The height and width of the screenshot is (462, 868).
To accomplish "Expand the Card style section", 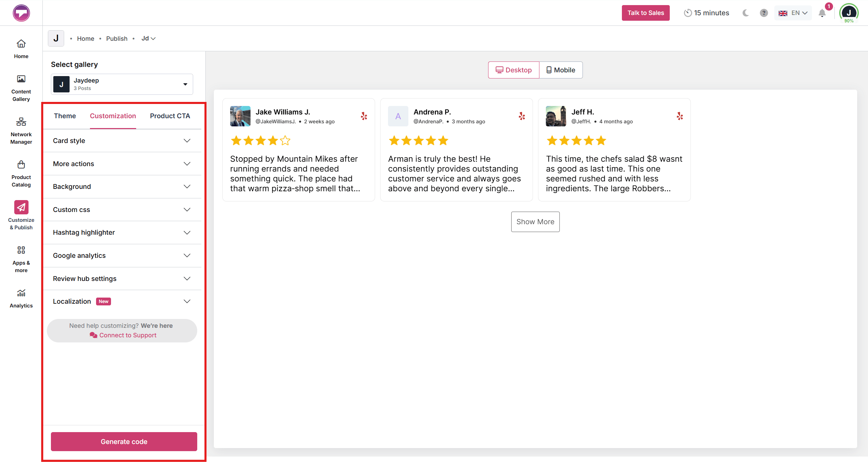I will 122,141.
